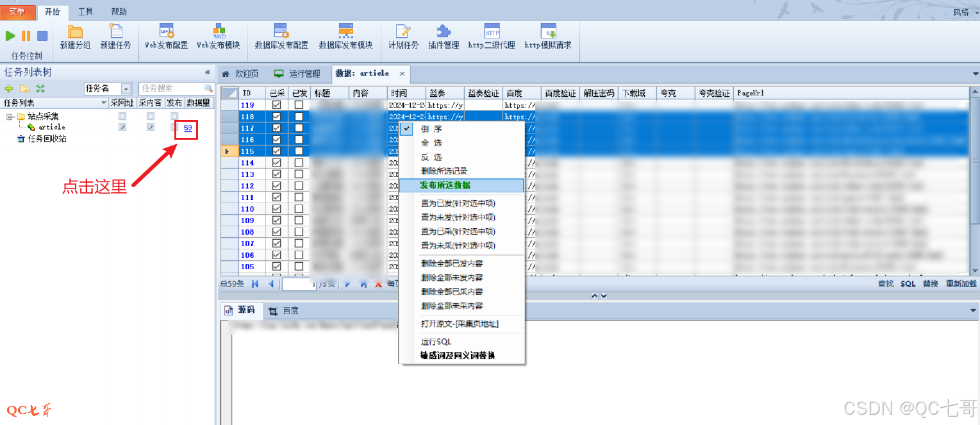The height and width of the screenshot is (425, 980).
Task: Open 计划任务 from the toolbar
Action: (403, 32)
